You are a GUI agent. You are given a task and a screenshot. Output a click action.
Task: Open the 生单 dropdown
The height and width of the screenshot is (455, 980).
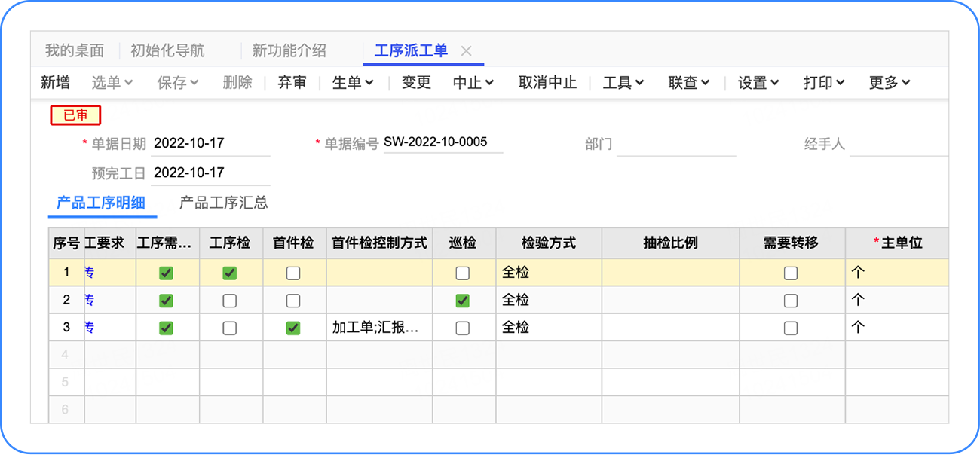[354, 83]
